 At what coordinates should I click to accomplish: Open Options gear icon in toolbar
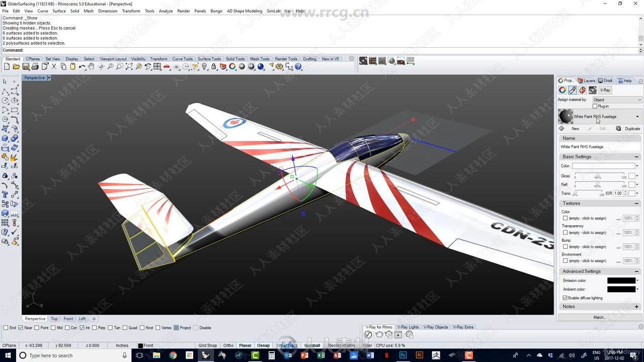click(x=280, y=66)
